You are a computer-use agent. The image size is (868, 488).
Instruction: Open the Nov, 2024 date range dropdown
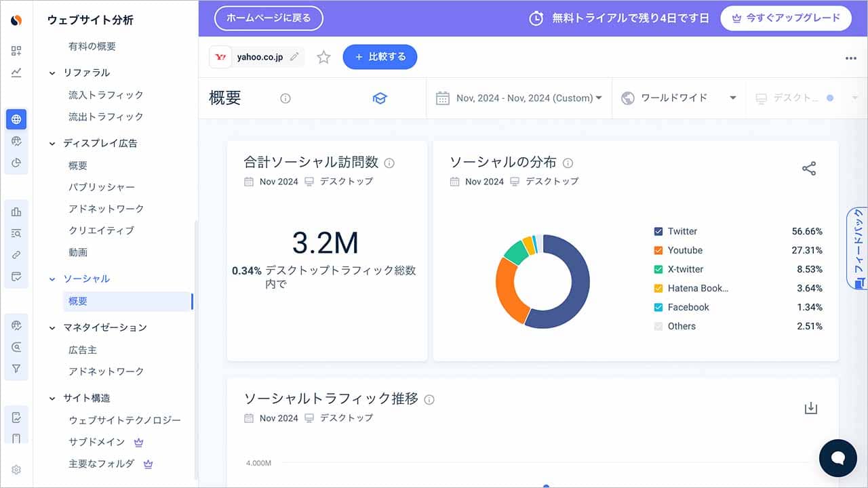(519, 98)
